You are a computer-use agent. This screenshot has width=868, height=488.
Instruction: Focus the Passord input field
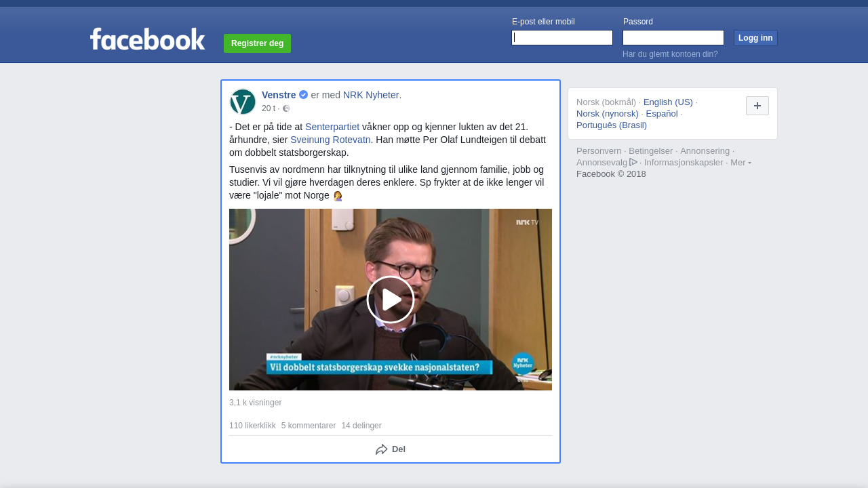(x=673, y=38)
